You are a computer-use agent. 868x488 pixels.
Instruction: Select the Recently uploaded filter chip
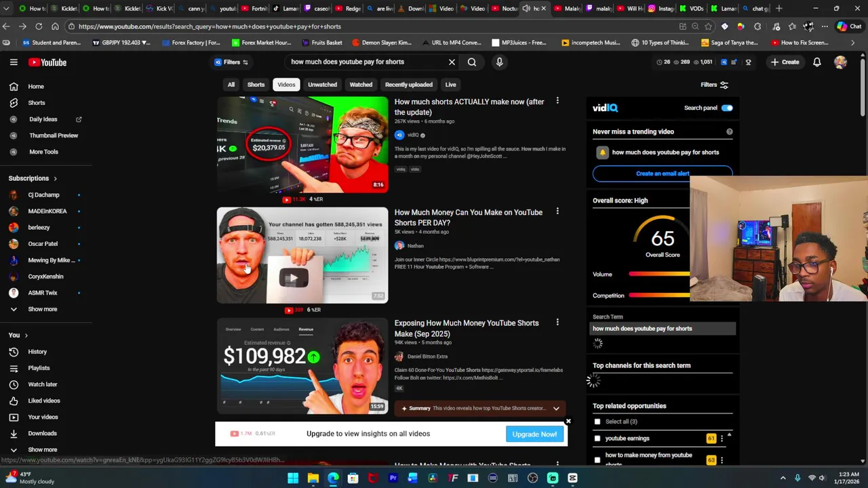[409, 85]
